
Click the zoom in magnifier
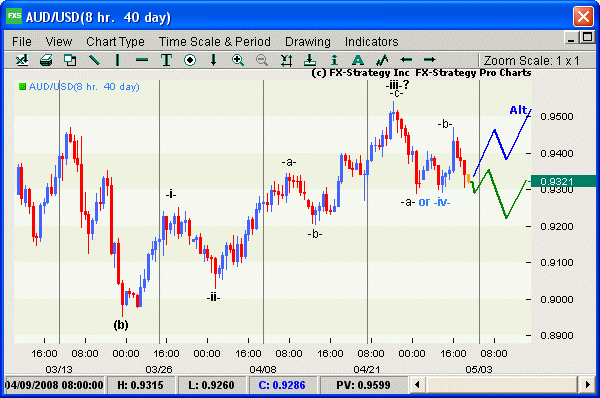(238, 60)
